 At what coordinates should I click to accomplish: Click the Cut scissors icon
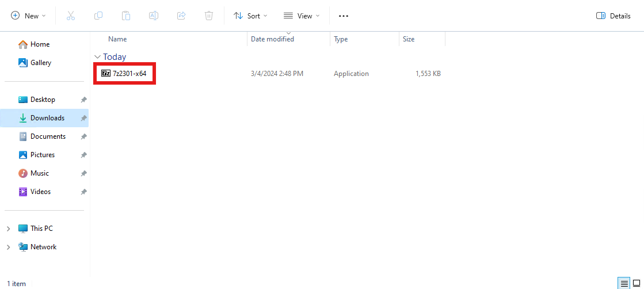(x=71, y=16)
